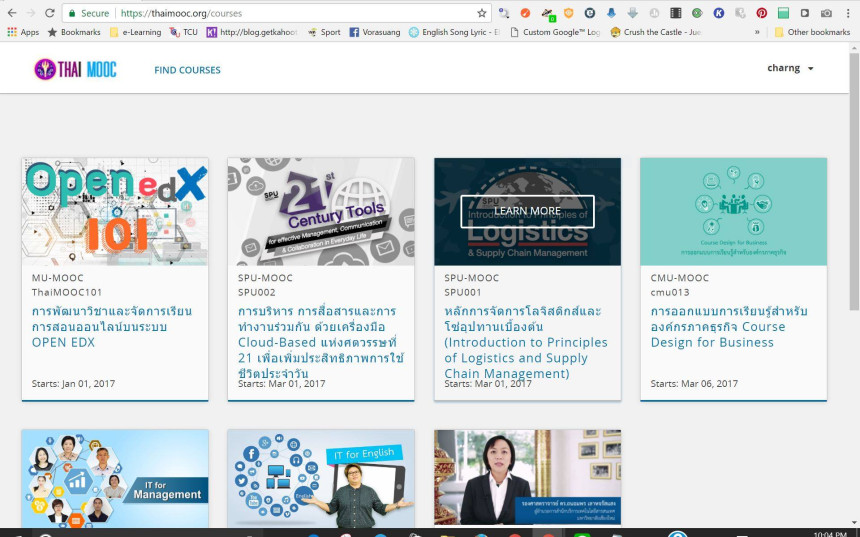Open the Vorasuang Facebook bookmark
Image resolution: width=860 pixels, height=537 pixels.
375,32
